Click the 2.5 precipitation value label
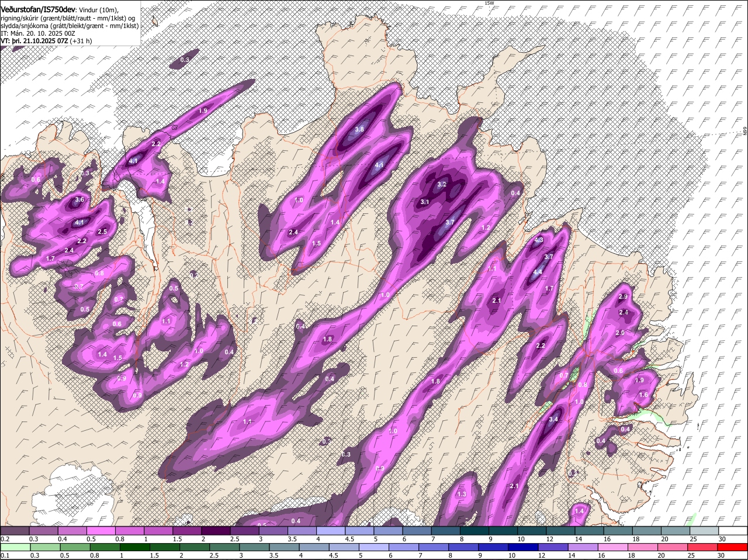748x560 pixels. click(102, 232)
